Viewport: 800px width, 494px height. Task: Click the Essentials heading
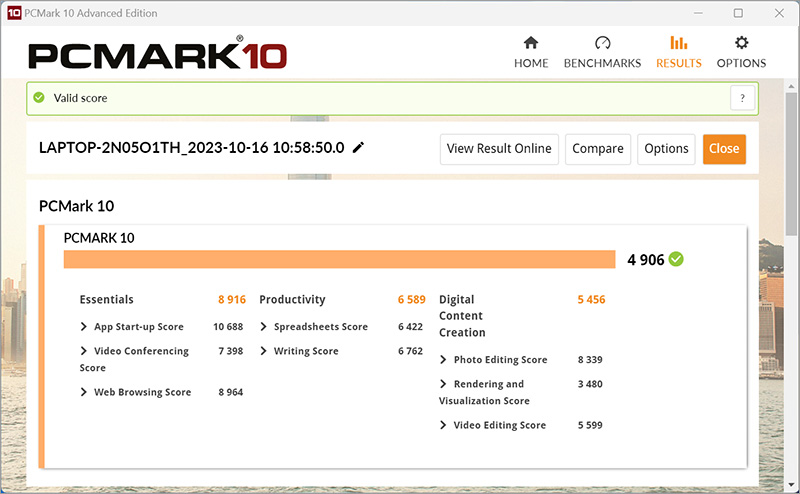pyautogui.click(x=106, y=300)
